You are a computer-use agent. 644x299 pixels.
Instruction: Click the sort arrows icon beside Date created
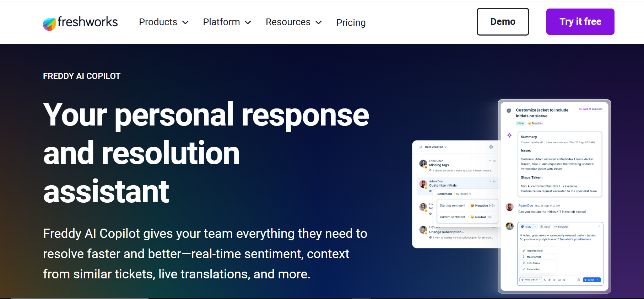(x=421, y=147)
